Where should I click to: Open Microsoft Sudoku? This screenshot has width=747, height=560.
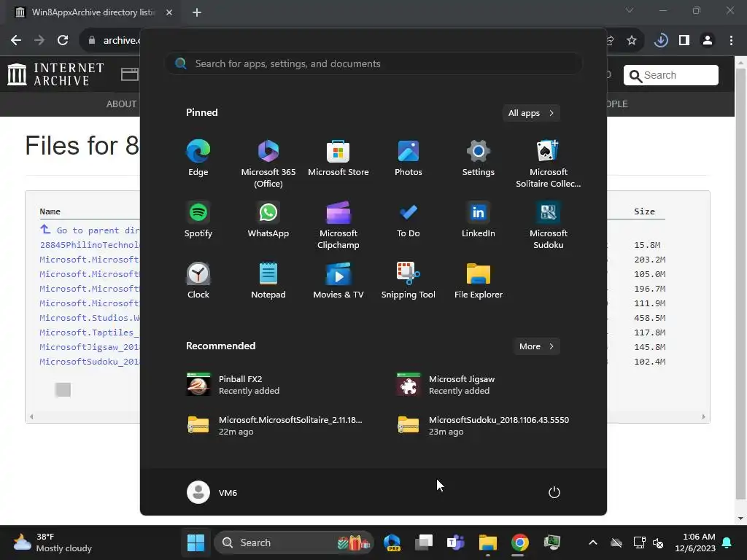click(549, 225)
